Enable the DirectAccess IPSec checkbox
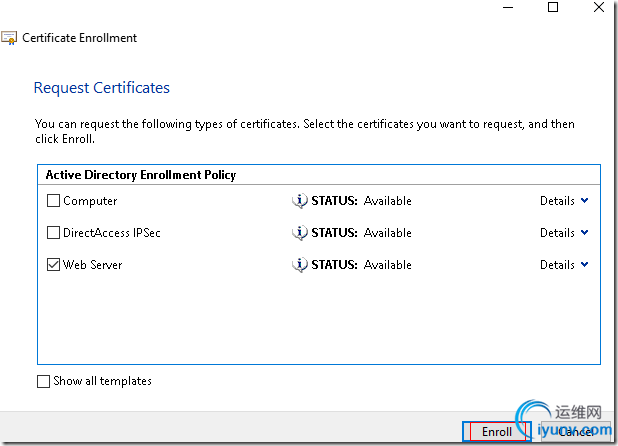 [53, 233]
